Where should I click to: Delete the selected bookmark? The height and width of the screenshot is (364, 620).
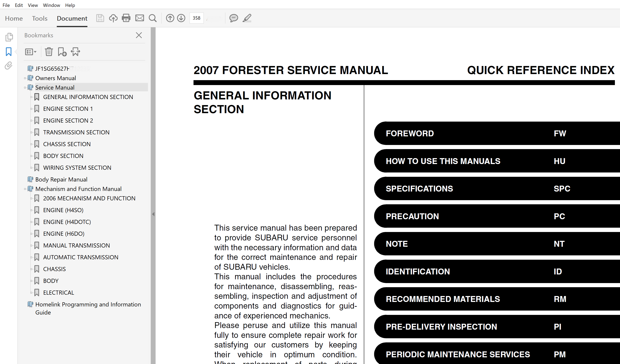point(49,52)
